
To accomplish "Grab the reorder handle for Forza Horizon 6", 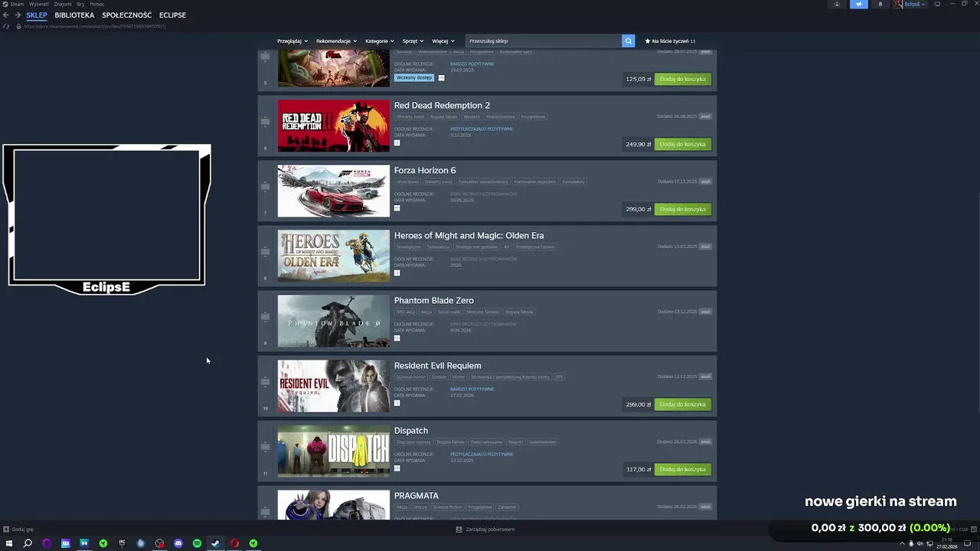I will [265, 187].
